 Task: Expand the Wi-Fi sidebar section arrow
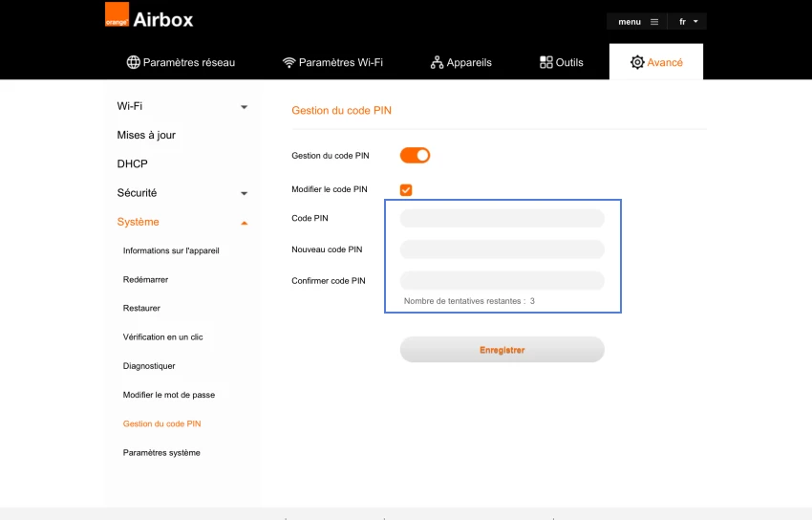[x=244, y=107]
